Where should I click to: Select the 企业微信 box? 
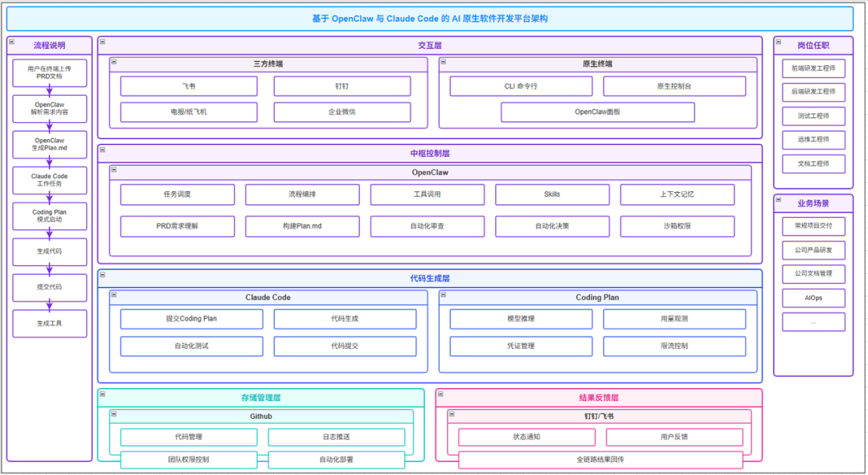tap(342, 112)
